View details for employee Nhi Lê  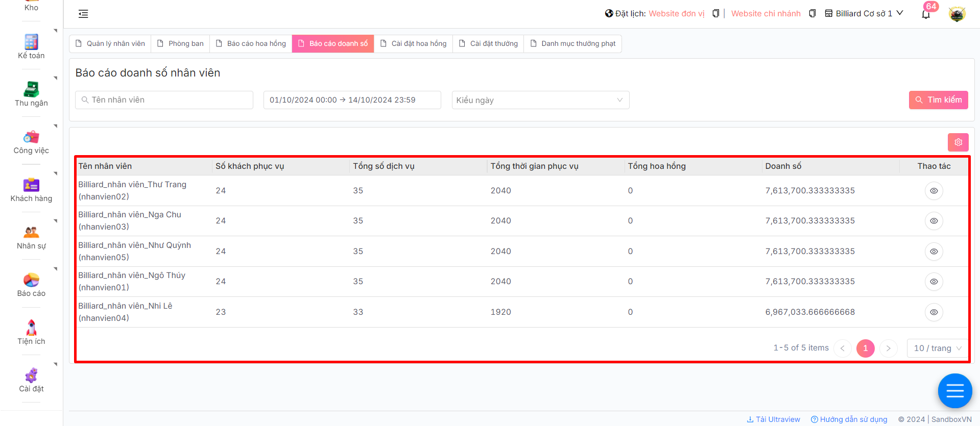click(x=934, y=312)
